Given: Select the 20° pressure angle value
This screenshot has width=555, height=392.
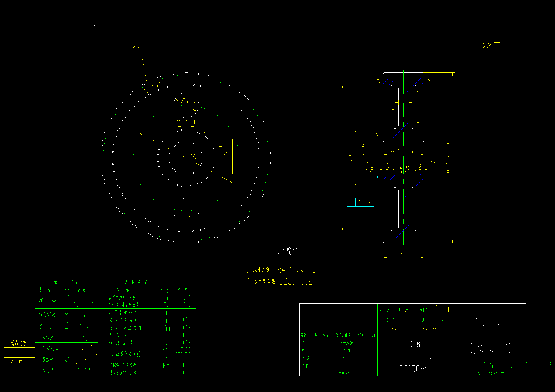Looking at the screenshot, I should [x=85, y=337].
